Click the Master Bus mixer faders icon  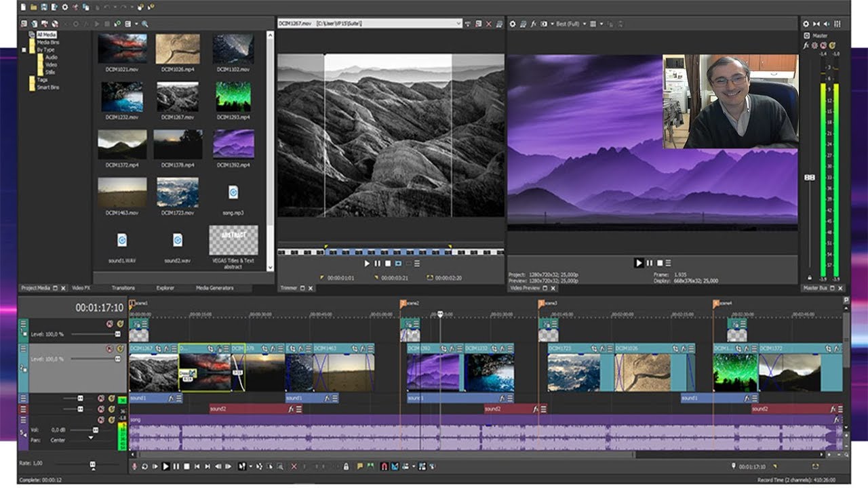837,24
